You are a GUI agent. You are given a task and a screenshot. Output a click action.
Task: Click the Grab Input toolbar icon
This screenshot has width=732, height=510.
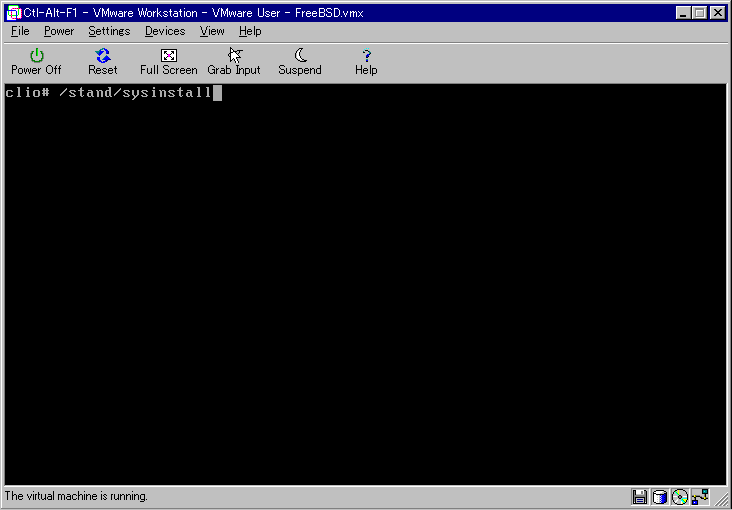pos(234,62)
